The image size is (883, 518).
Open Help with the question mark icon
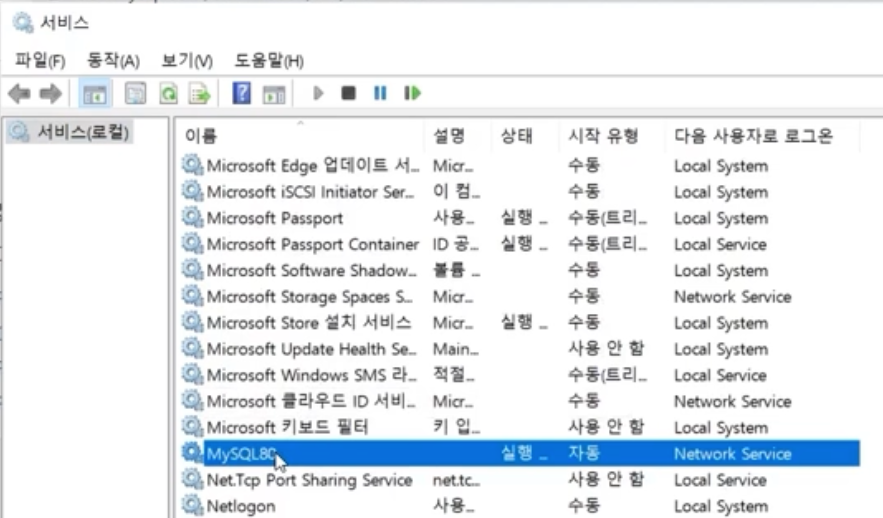(x=242, y=93)
